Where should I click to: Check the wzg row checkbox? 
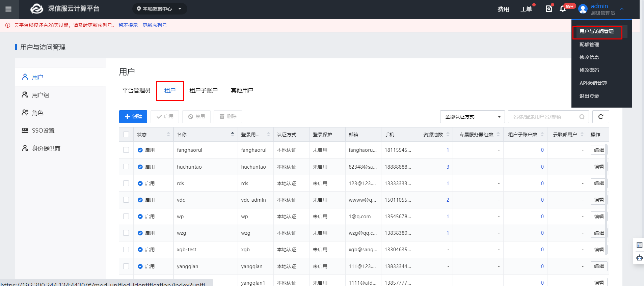[126, 233]
